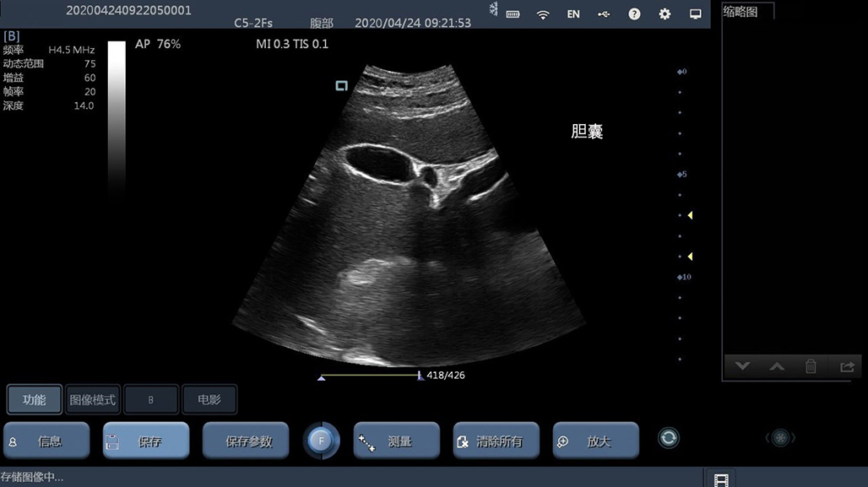Click the USB connection icon
This screenshot has width=868, height=487.
[603, 14]
